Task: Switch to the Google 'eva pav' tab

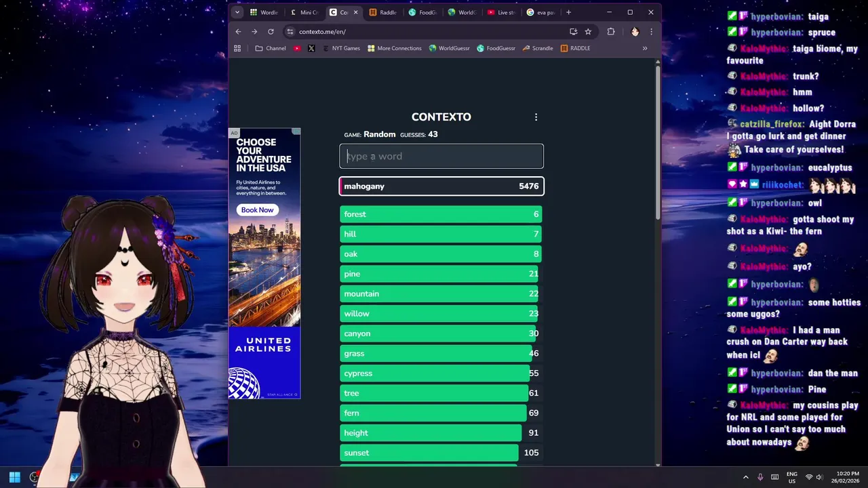Action: [x=541, y=12]
